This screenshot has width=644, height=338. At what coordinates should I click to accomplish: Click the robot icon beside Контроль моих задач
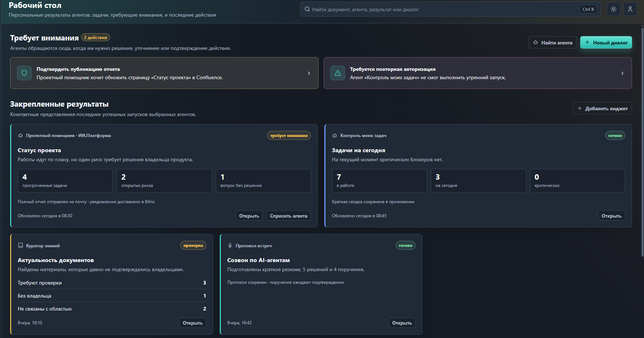(334, 136)
